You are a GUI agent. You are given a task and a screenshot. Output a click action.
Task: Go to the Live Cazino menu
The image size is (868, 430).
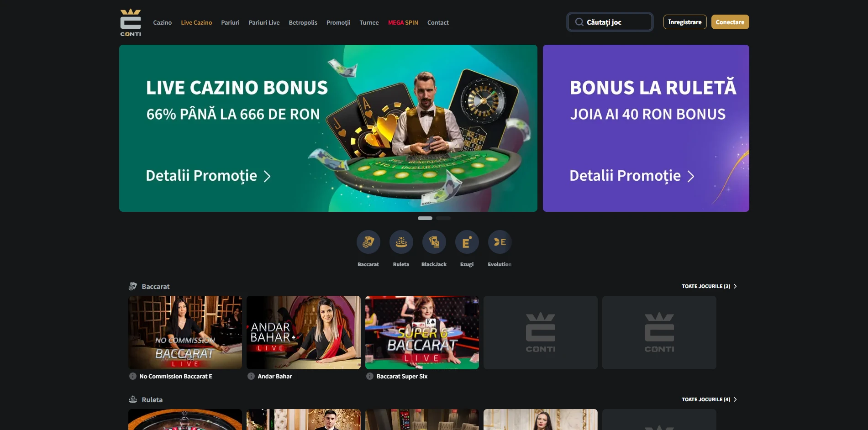[x=196, y=22]
